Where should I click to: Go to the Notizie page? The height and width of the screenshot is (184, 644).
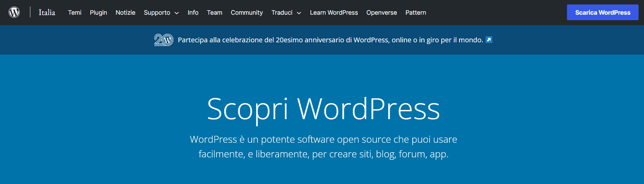pos(125,13)
